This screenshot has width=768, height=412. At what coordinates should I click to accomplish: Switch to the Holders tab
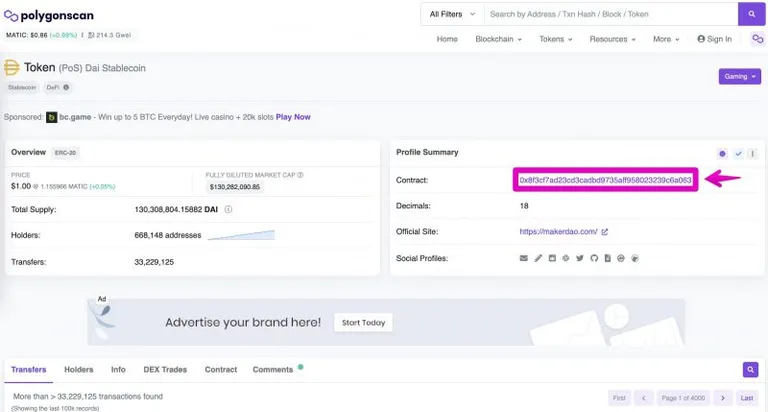click(78, 369)
